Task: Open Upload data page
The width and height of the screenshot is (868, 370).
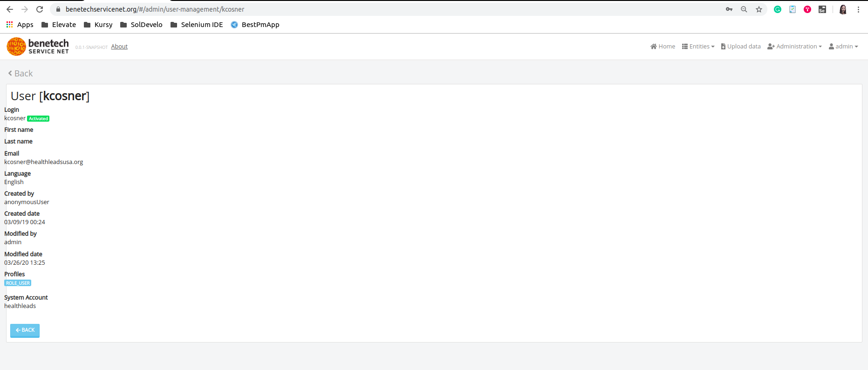Action: point(741,47)
